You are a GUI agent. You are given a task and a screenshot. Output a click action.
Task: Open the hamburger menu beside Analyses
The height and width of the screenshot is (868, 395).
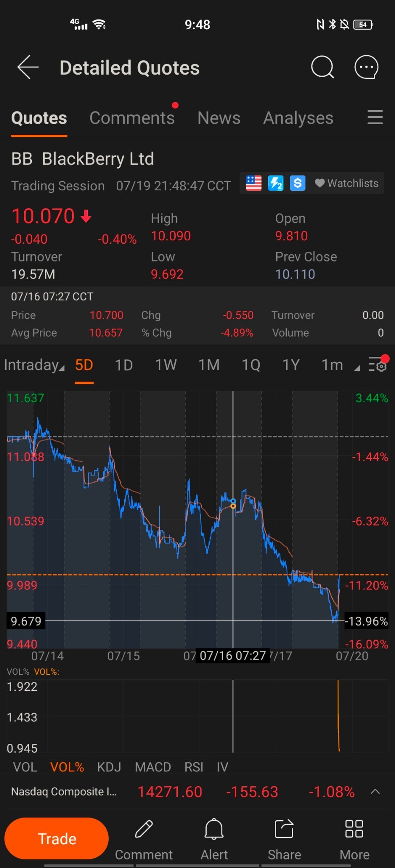(375, 117)
